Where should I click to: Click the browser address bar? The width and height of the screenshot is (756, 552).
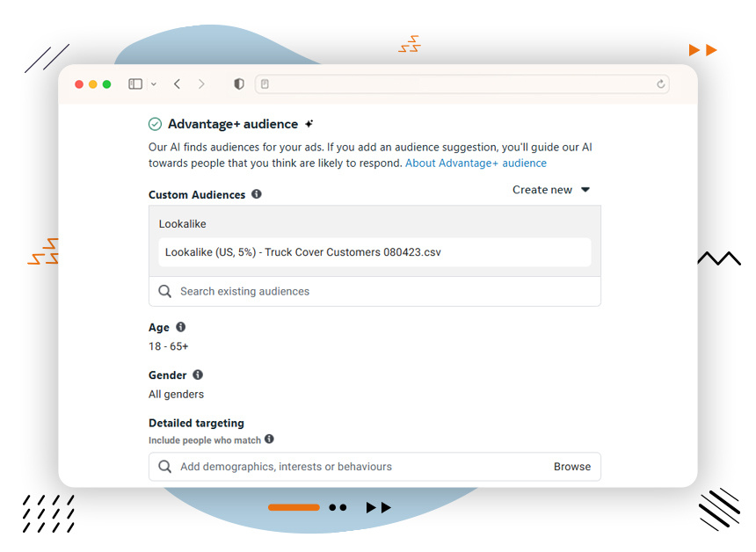point(462,84)
